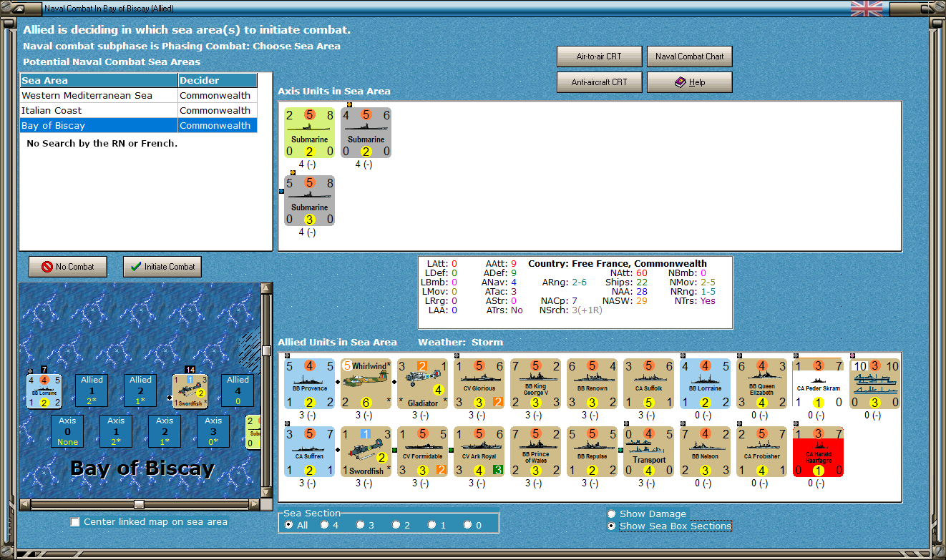This screenshot has width=946, height=560.
Task: Click the No Combat button
Action: [x=68, y=267]
